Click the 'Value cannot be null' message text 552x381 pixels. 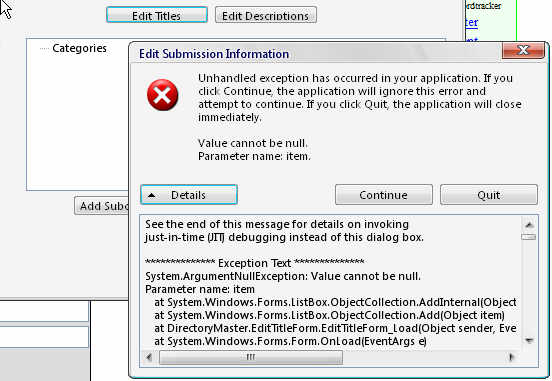click(252, 143)
